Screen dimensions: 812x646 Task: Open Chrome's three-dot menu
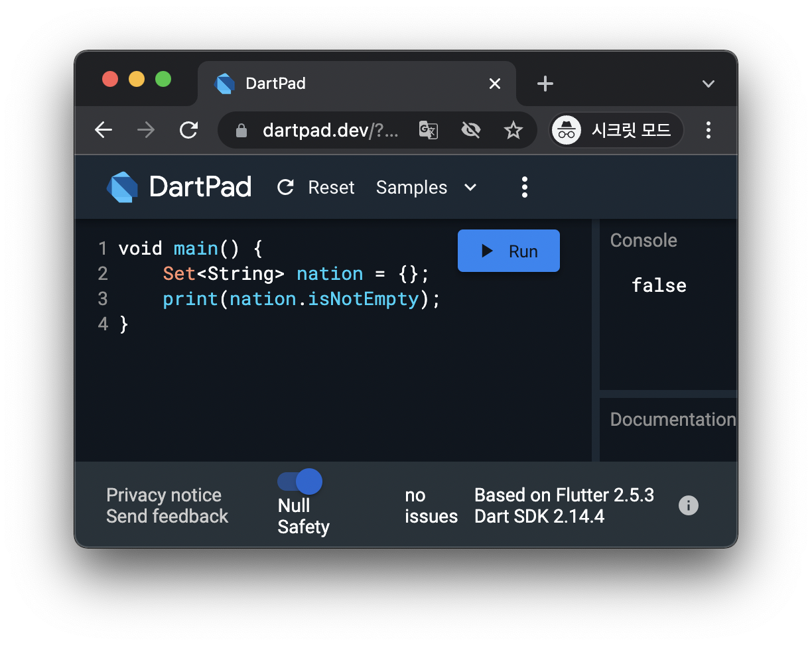coord(709,130)
